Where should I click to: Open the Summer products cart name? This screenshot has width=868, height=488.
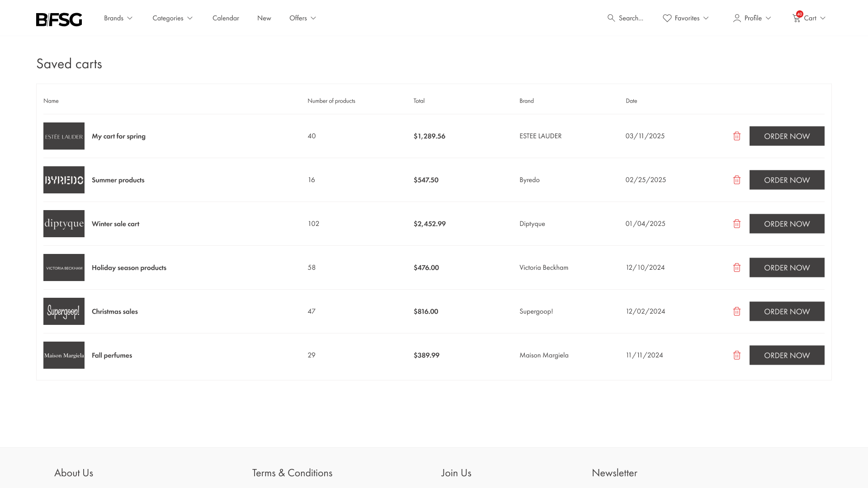tap(118, 180)
